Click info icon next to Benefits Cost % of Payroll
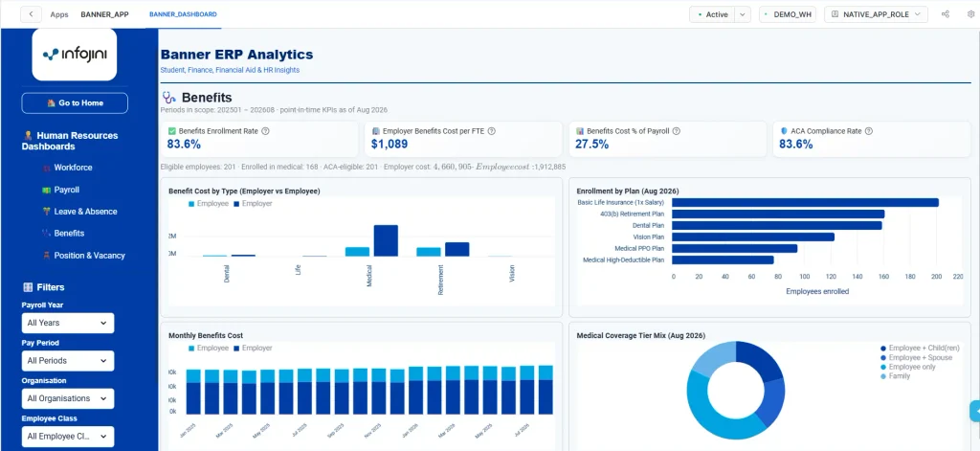The image size is (980, 451). coord(677,131)
